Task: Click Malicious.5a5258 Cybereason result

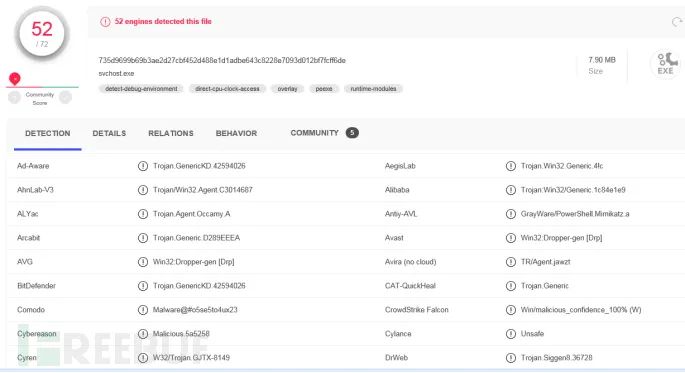Action: pos(181,334)
